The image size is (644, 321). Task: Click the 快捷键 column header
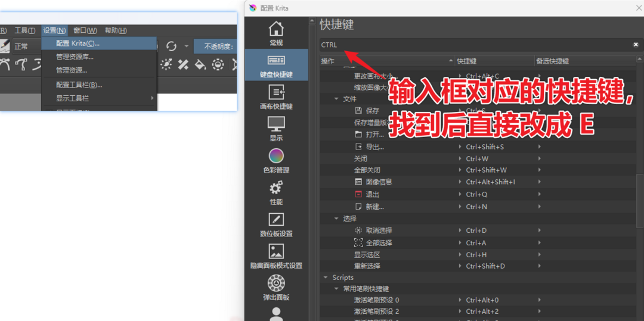pyautogui.click(x=494, y=61)
